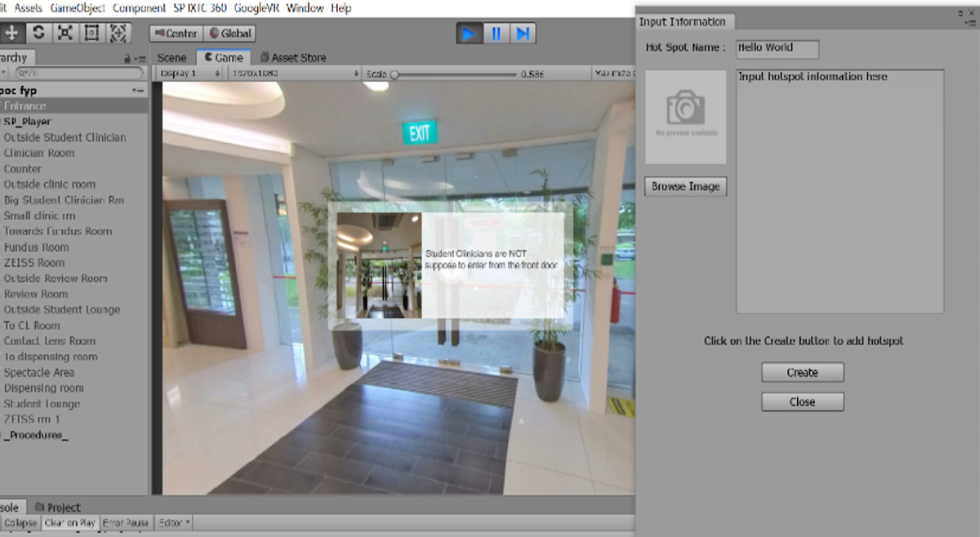
Task: Select the Scale tool
Action: pyautogui.click(x=65, y=34)
